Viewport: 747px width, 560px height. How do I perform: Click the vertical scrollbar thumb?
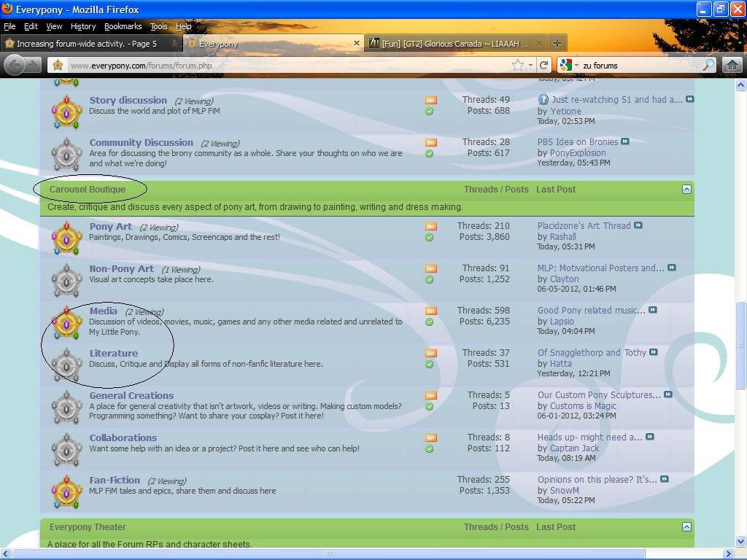click(740, 345)
